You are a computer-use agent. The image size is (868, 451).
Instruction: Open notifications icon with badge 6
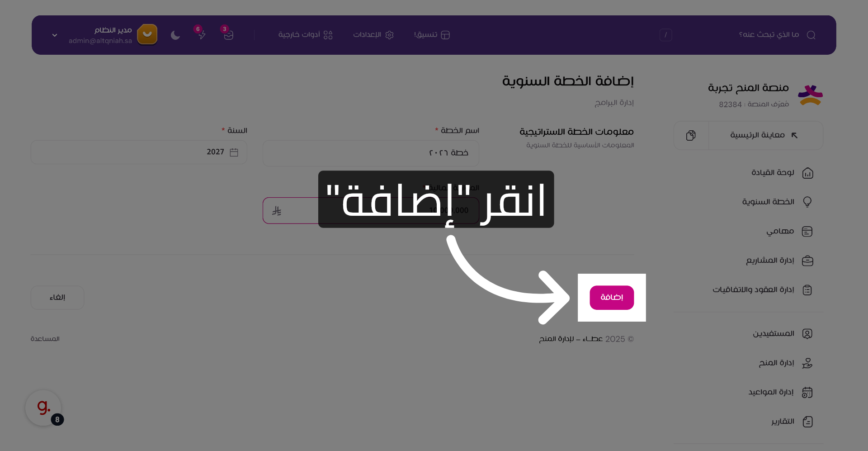pyautogui.click(x=202, y=36)
